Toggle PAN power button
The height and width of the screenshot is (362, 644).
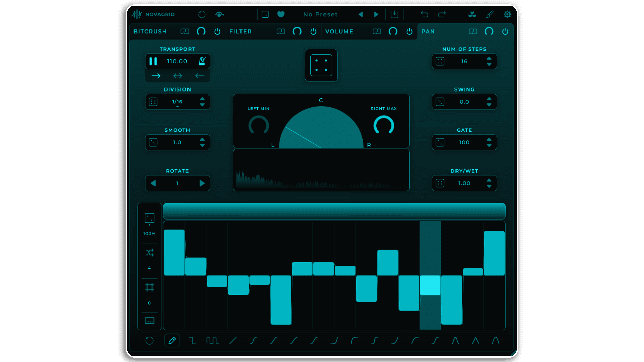(x=505, y=31)
